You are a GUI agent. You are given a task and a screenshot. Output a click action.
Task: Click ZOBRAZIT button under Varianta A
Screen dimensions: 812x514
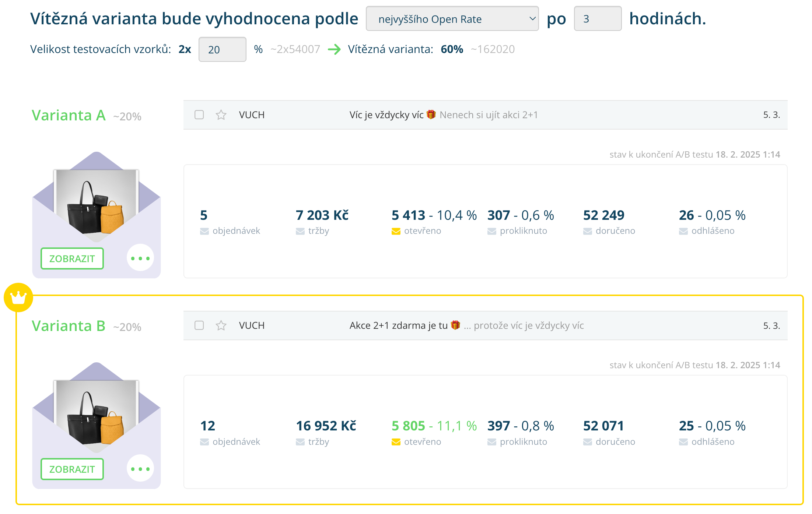tap(72, 258)
